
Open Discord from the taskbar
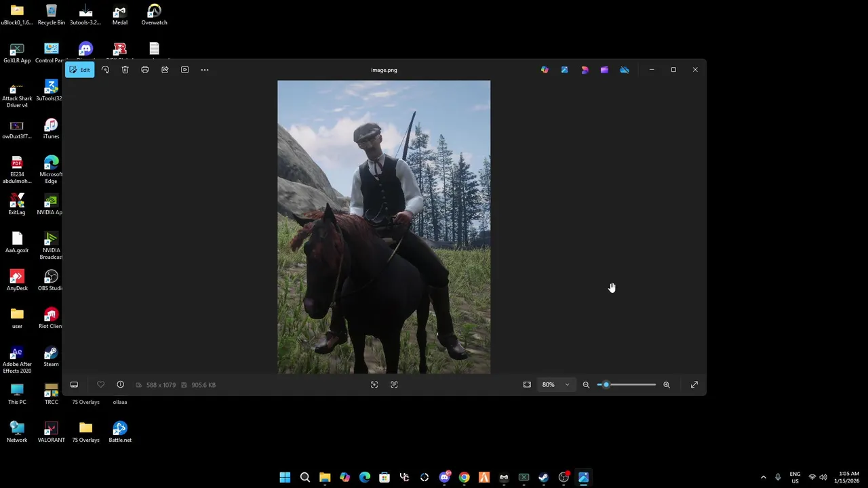444,477
